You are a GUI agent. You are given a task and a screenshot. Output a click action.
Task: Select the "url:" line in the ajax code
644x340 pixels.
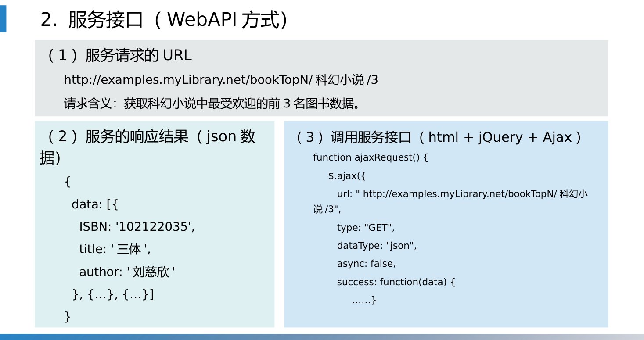click(x=450, y=201)
